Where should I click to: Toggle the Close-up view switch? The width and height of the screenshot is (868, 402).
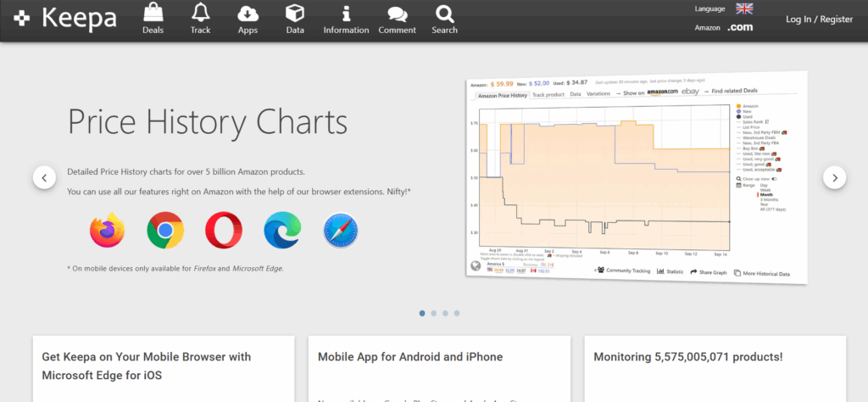click(x=774, y=179)
